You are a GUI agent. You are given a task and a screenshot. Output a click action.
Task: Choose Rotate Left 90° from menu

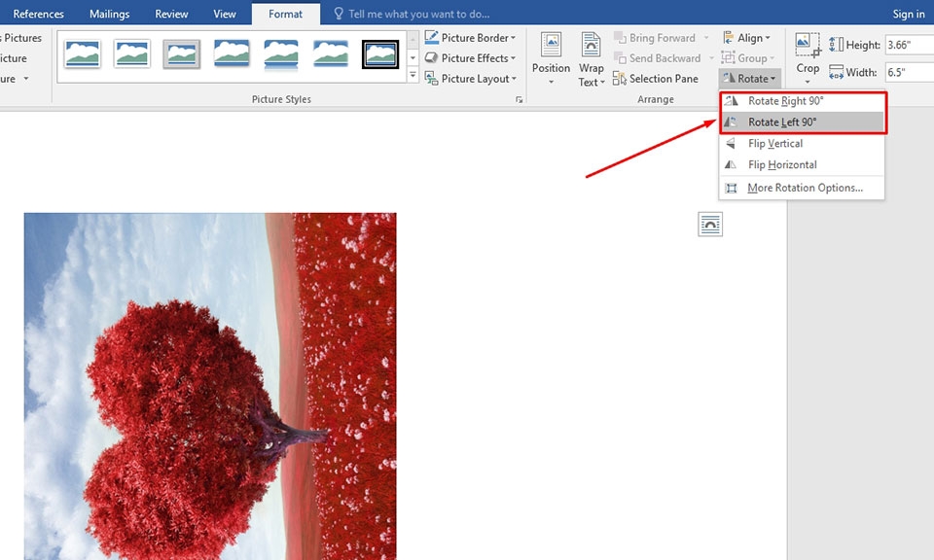point(802,122)
